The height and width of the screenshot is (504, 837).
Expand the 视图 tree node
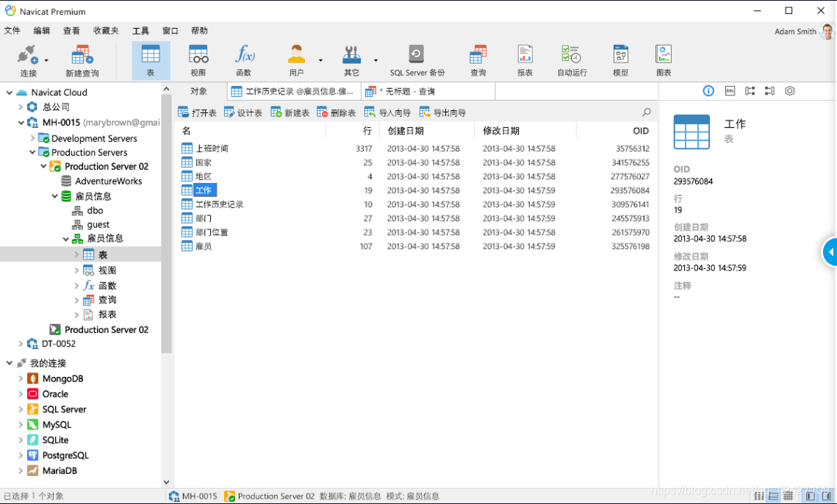pos(76,270)
